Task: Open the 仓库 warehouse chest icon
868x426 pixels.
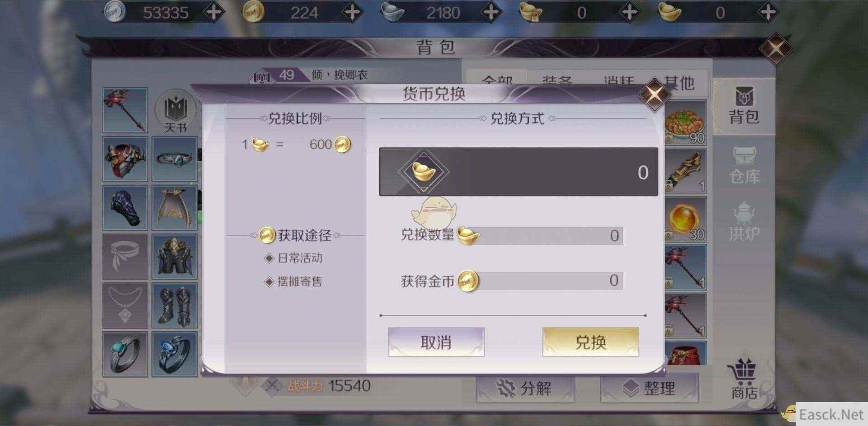Action: point(744,165)
